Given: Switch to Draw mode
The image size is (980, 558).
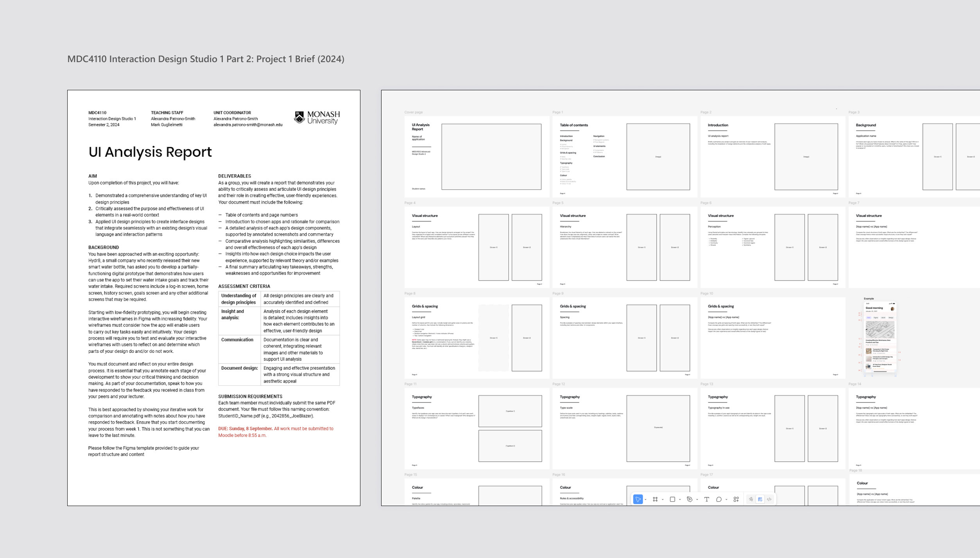Looking at the screenshot, I should tap(751, 499).
